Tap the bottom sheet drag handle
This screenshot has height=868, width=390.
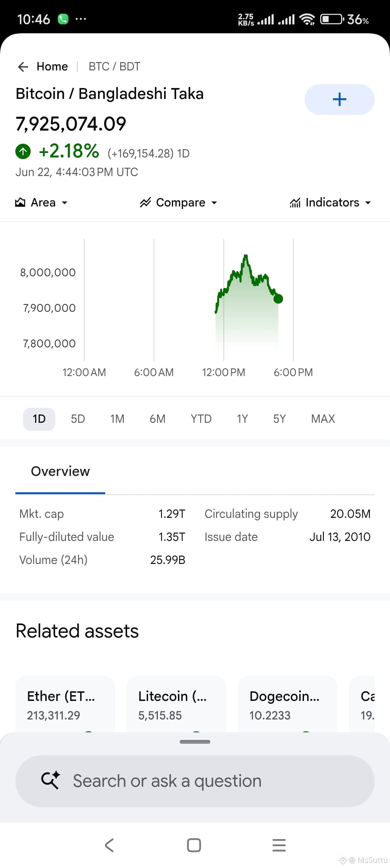point(195,742)
